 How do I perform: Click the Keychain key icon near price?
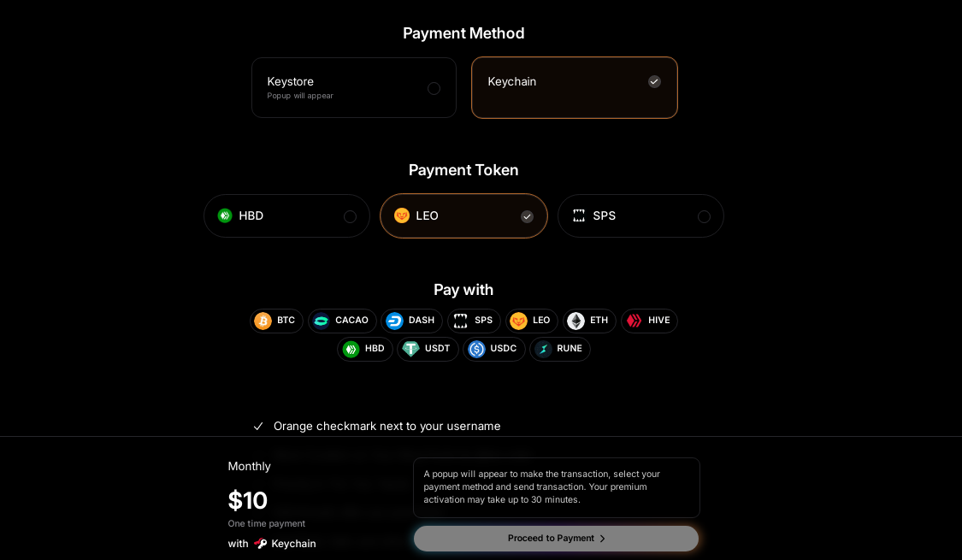coord(260,543)
